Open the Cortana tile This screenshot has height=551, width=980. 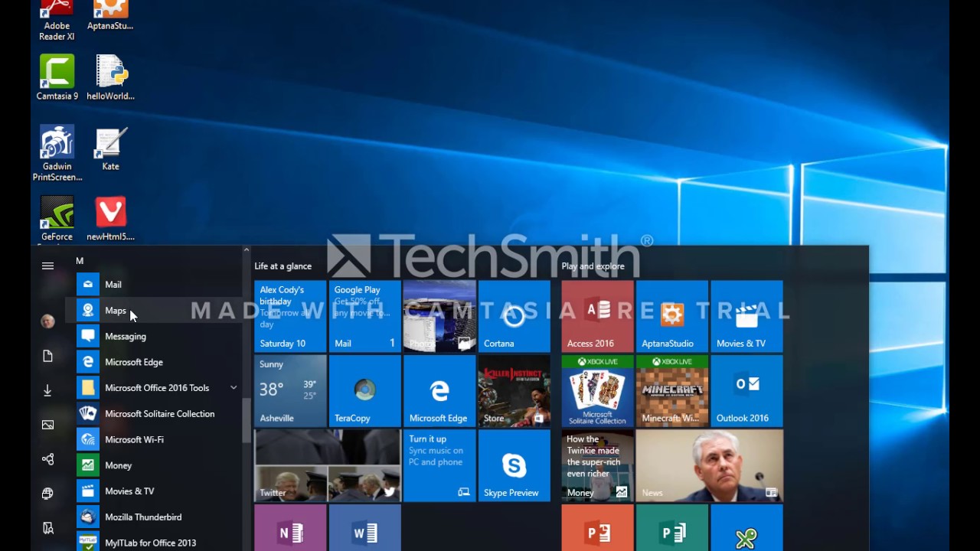coord(514,317)
